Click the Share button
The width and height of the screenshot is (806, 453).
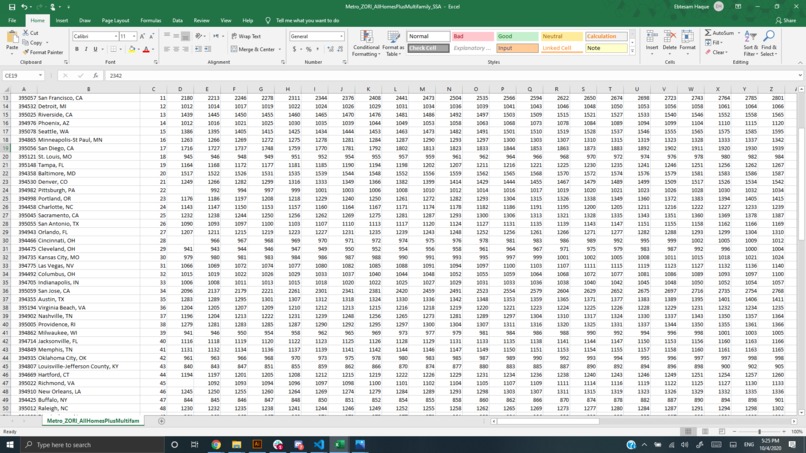pyautogui.click(x=786, y=21)
